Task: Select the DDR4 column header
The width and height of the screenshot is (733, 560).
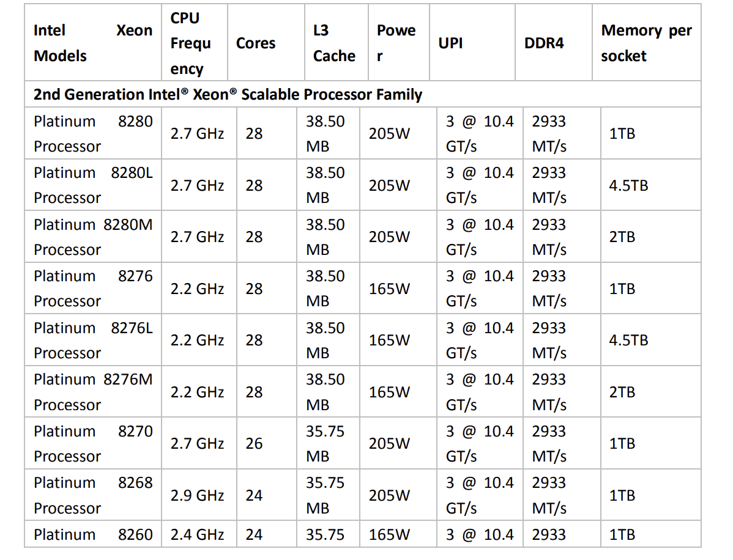Action: click(544, 43)
